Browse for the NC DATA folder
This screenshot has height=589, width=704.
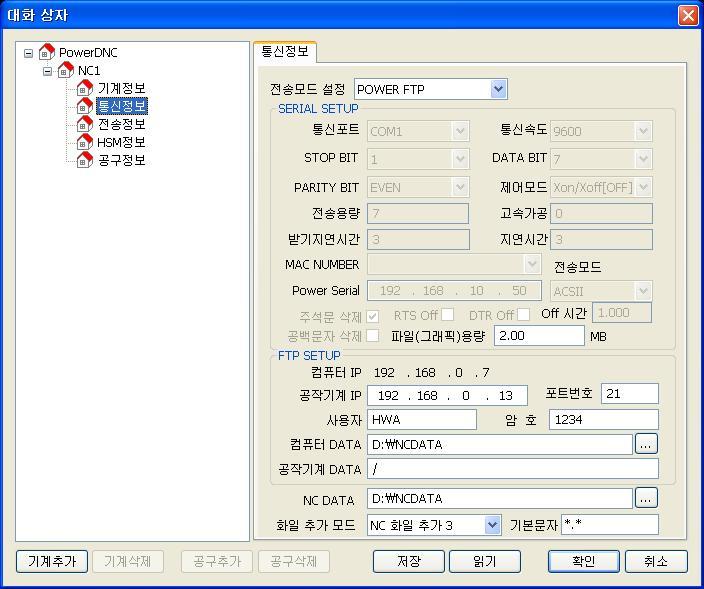(x=646, y=498)
